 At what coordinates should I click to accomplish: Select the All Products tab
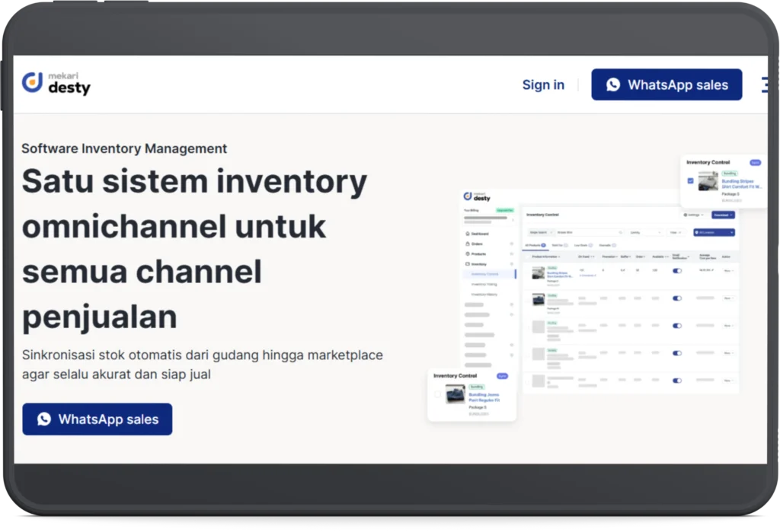click(x=535, y=245)
